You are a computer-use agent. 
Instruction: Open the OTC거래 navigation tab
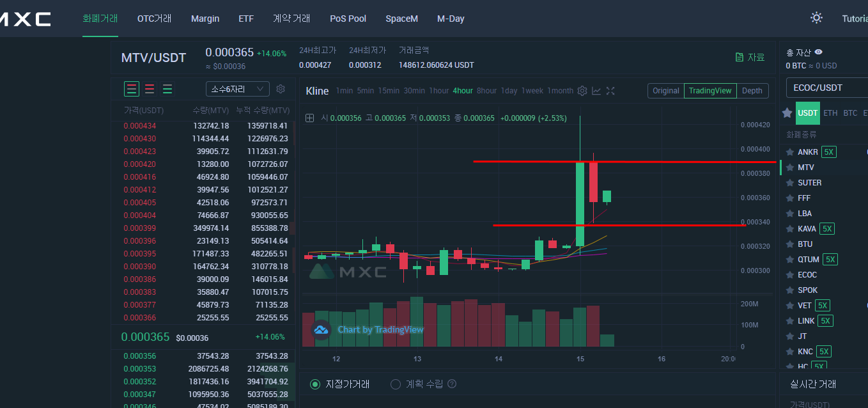coord(155,19)
